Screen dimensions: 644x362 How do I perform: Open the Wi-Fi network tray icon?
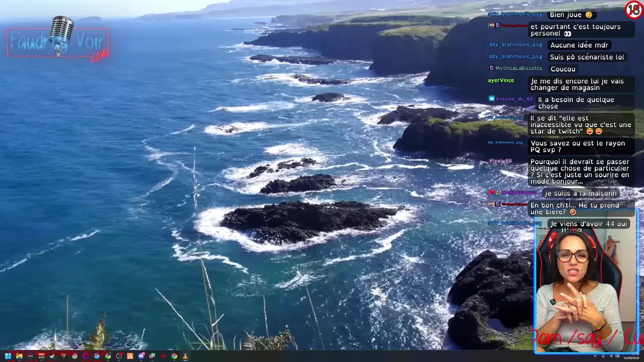tap(611, 356)
